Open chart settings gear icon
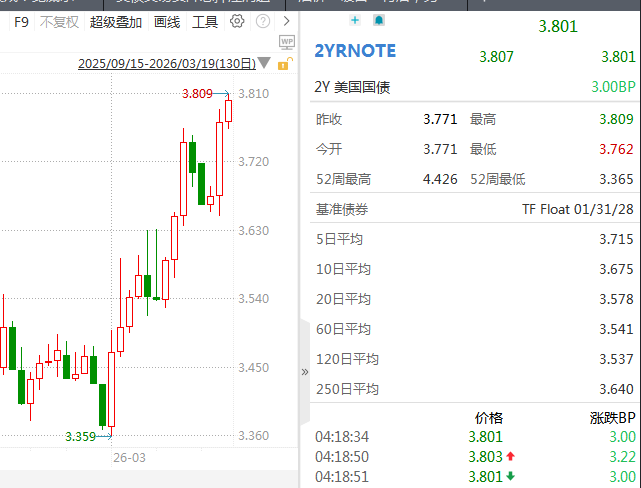The width and height of the screenshot is (641, 488). [x=237, y=21]
